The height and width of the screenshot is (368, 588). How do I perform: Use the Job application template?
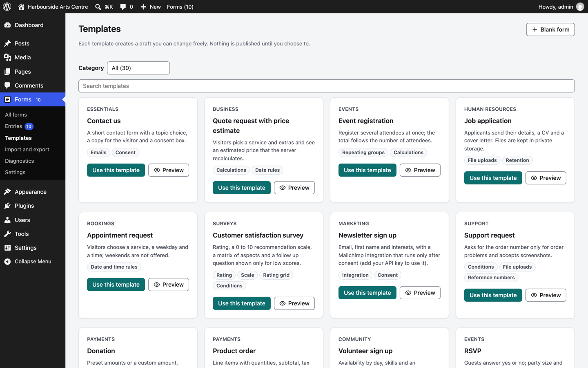[493, 178]
